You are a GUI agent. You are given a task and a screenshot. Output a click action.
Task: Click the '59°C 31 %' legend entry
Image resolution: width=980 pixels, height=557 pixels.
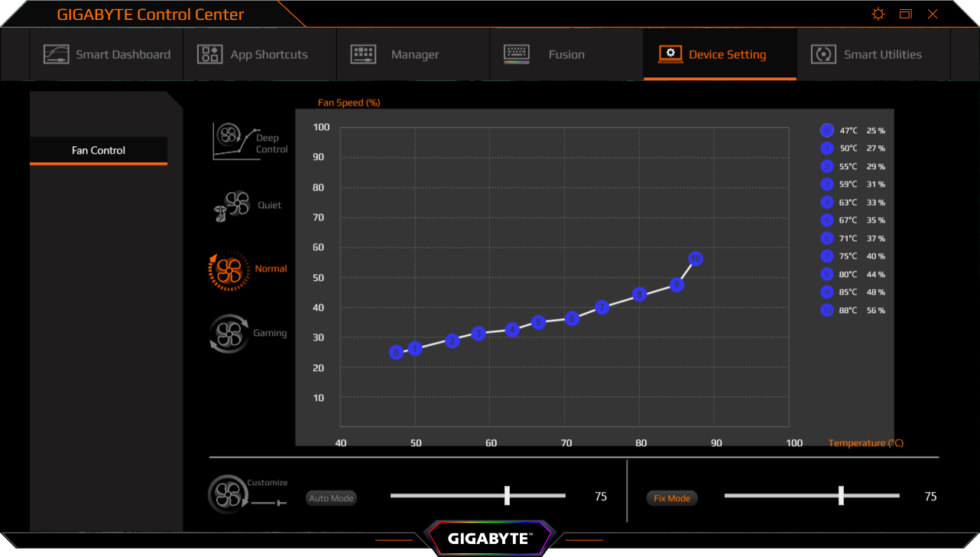(x=853, y=184)
